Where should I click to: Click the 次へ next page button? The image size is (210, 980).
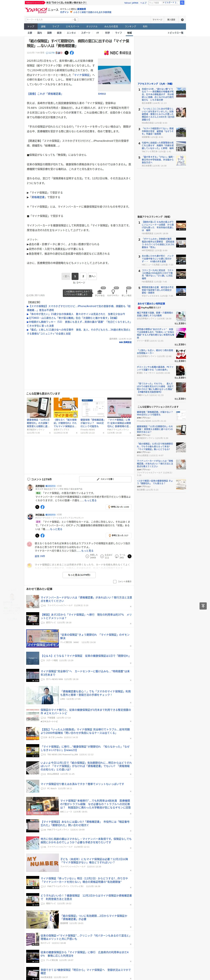tap(92, 276)
